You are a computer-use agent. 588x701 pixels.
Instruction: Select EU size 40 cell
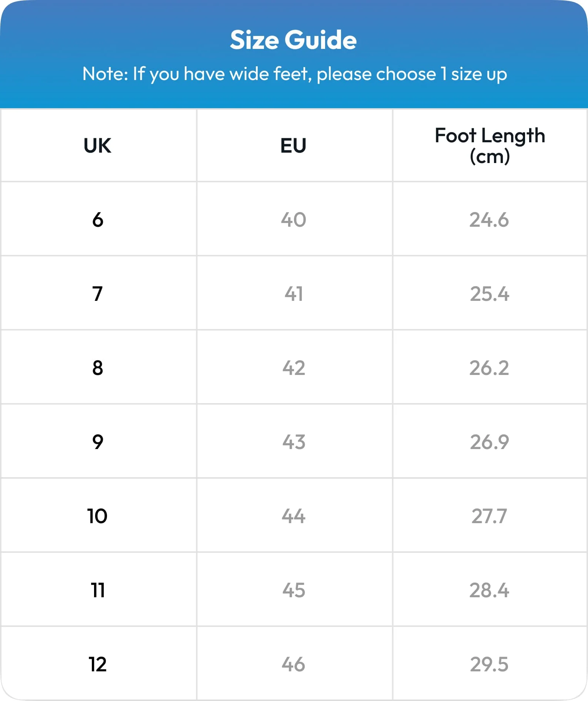pyautogui.click(x=294, y=219)
